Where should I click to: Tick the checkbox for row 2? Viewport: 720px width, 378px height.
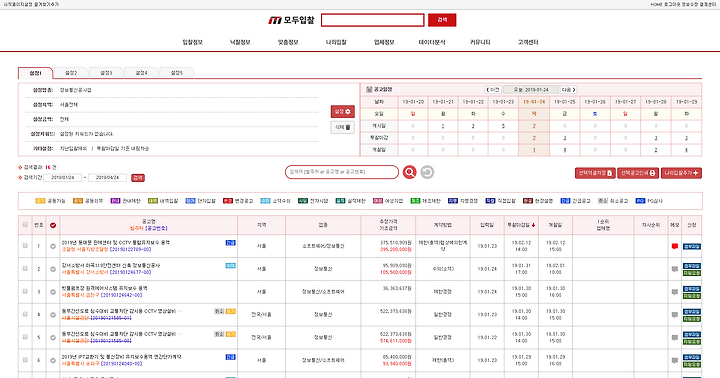point(25,269)
